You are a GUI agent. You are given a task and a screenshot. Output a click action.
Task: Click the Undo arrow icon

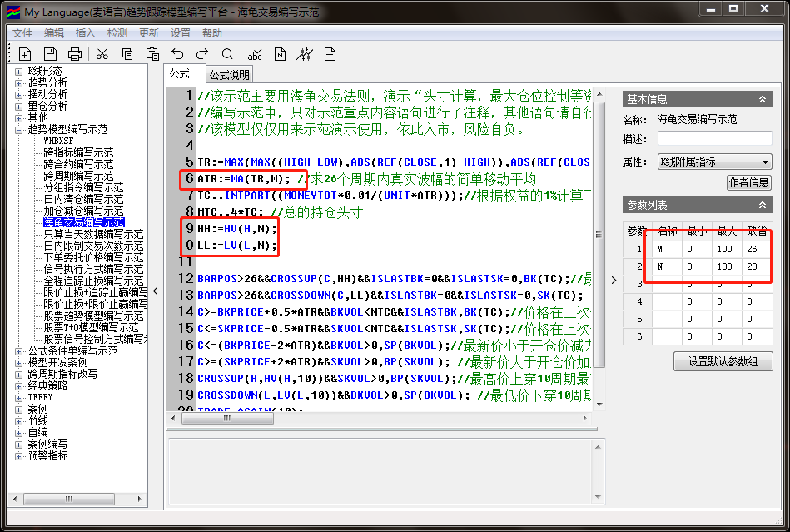pos(177,54)
